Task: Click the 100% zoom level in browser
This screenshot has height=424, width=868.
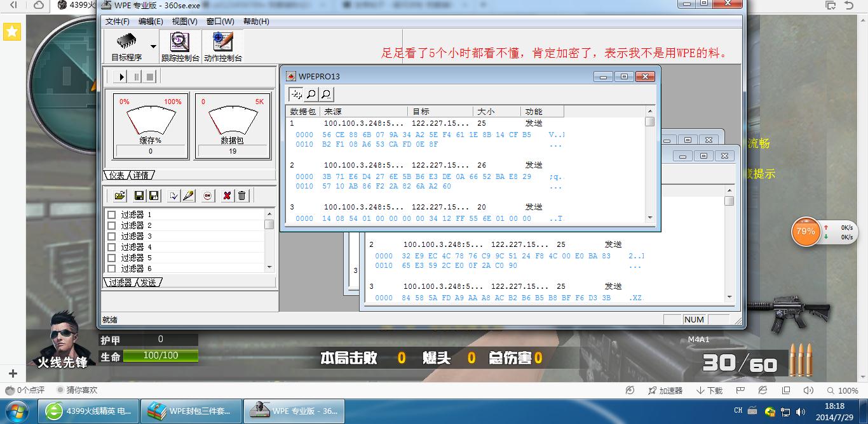Action: (x=842, y=391)
